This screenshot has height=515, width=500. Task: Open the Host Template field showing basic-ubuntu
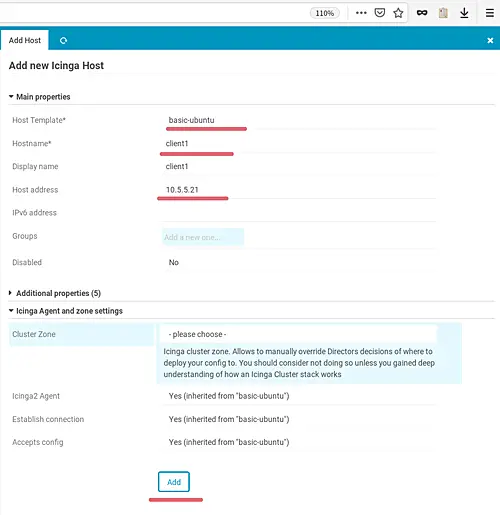point(299,120)
